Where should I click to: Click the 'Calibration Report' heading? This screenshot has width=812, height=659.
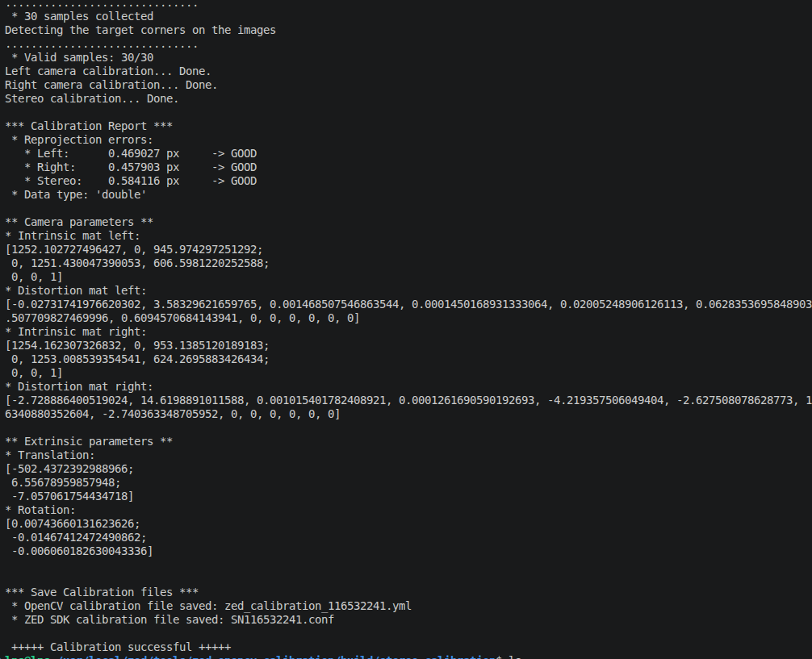click(88, 126)
